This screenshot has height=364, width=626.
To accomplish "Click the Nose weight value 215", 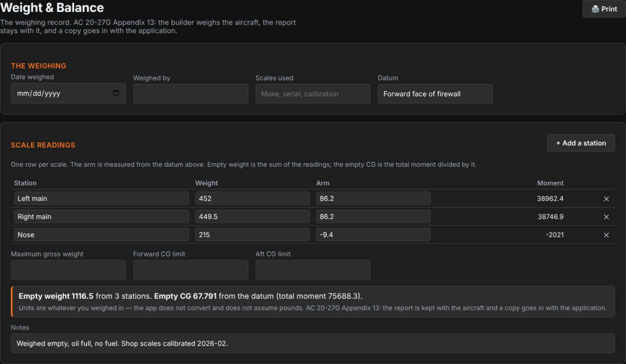I will pyautogui.click(x=252, y=234).
